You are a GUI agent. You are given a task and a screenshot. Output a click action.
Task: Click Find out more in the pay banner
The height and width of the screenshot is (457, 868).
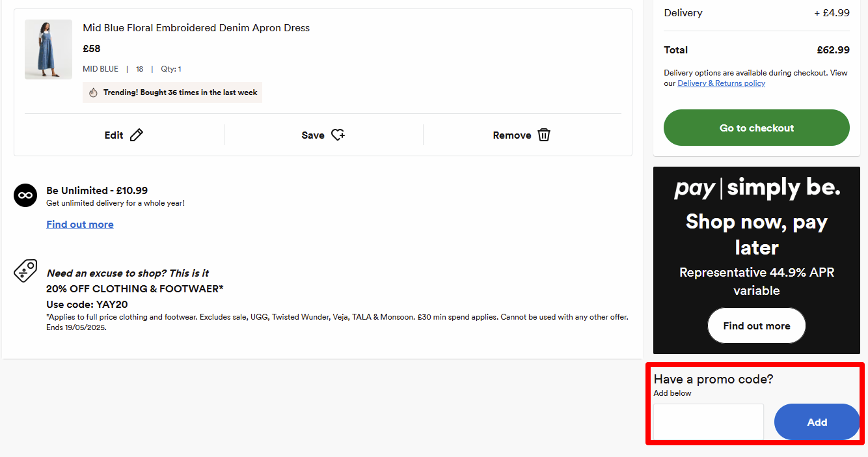click(756, 325)
